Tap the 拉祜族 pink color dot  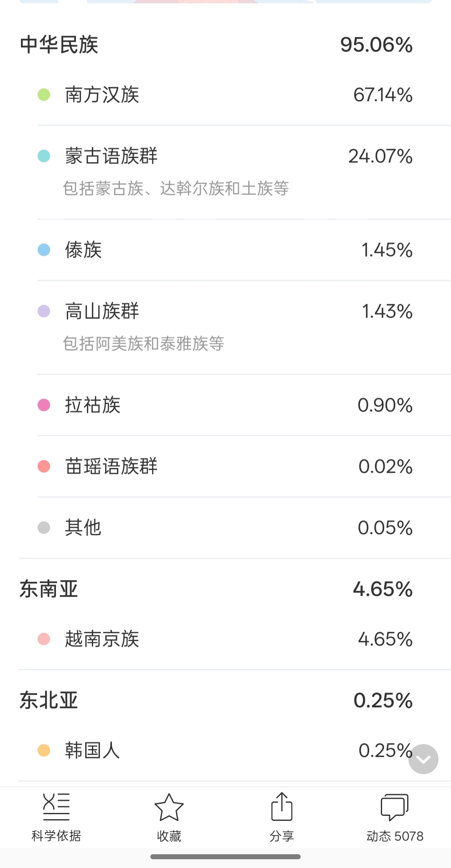[44, 405]
